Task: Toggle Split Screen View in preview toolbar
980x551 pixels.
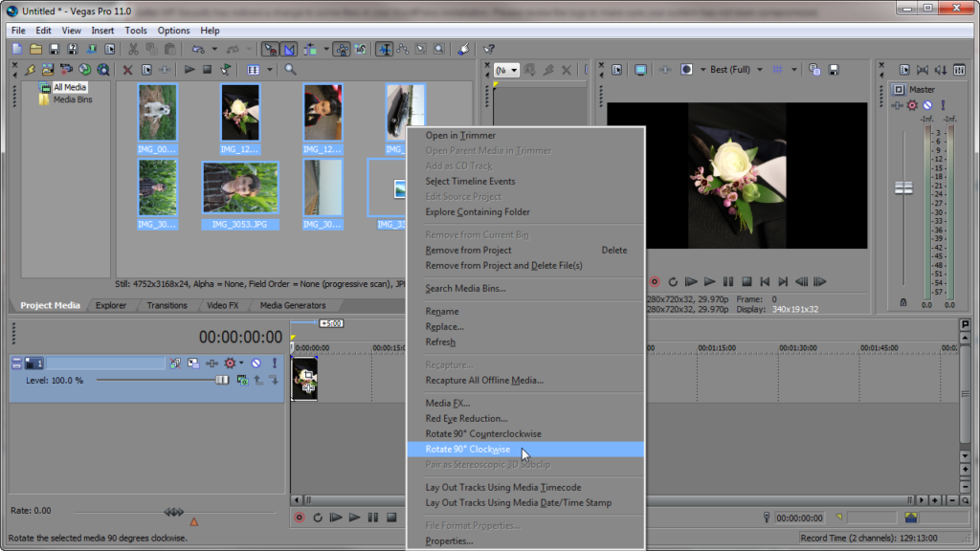Action: (x=686, y=69)
